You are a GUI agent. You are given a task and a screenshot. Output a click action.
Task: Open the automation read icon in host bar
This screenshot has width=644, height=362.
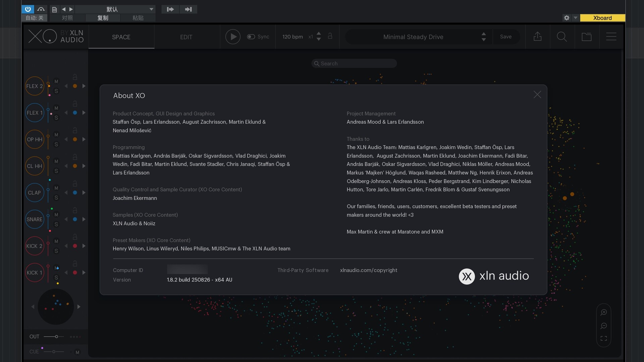click(41, 9)
